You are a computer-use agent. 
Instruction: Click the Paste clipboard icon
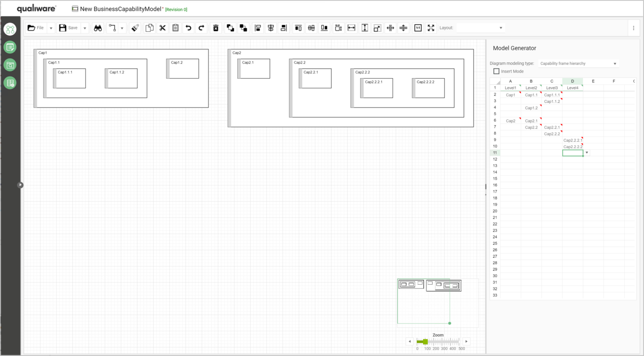[x=175, y=28]
